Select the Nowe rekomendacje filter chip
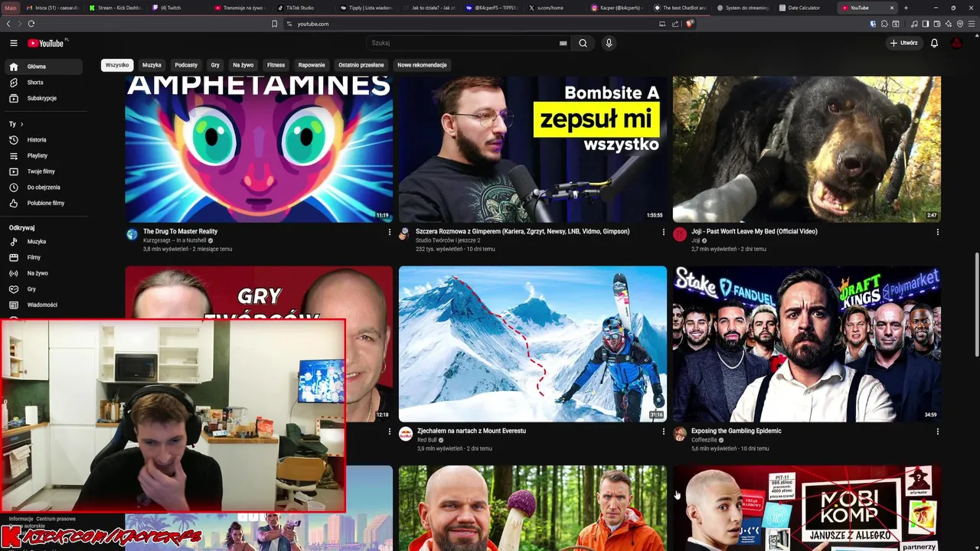Viewport: 980px width, 551px height. 422,65
